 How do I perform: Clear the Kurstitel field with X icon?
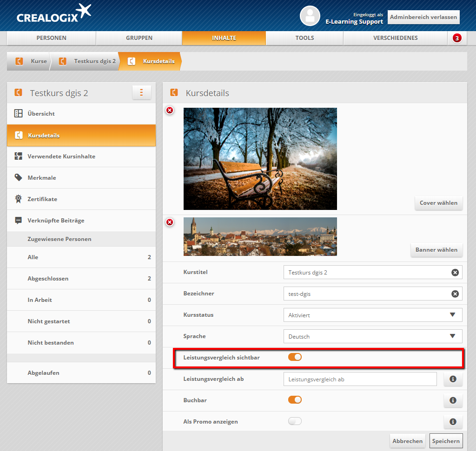(455, 273)
